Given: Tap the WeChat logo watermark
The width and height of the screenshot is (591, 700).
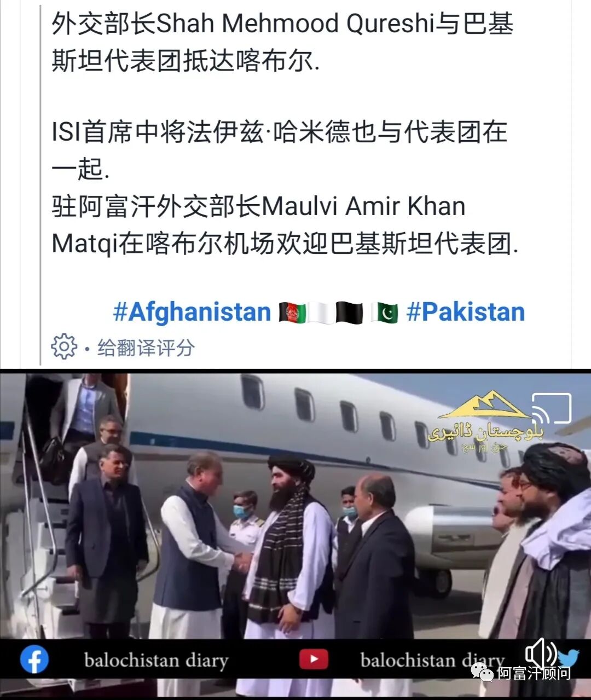Looking at the screenshot, I should (x=483, y=673).
